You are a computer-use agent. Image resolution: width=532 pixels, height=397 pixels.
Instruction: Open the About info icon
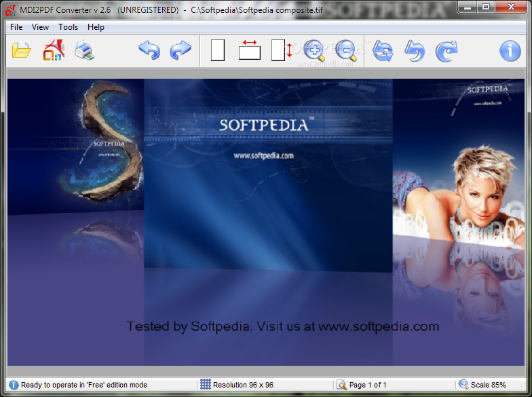pyautogui.click(x=510, y=51)
